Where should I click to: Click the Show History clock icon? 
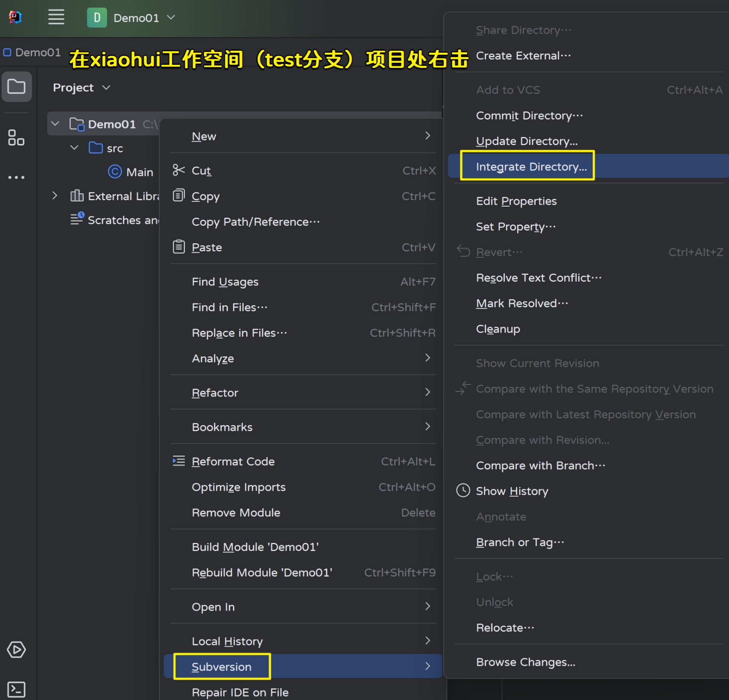tap(463, 490)
